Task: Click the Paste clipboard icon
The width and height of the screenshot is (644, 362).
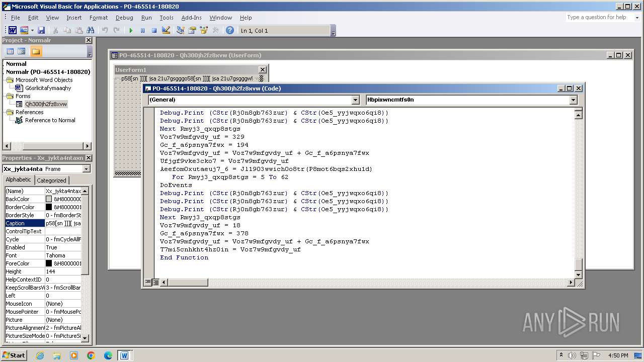Action: tap(78, 31)
